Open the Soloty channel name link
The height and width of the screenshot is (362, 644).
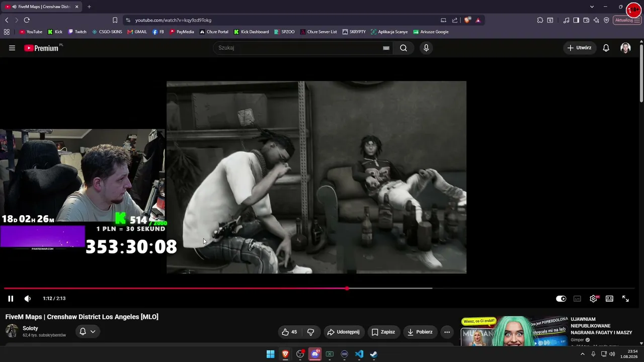(x=30, y=328)
